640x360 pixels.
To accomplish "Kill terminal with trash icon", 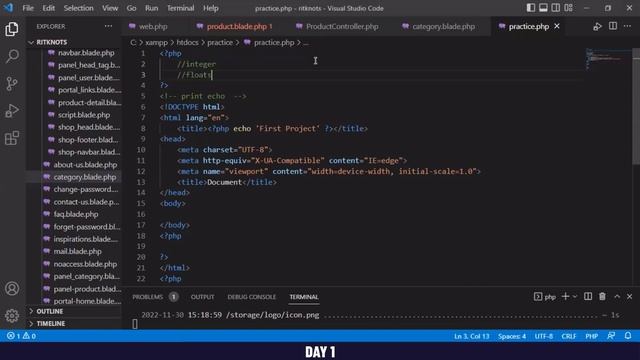I will [x=602, y=296].
